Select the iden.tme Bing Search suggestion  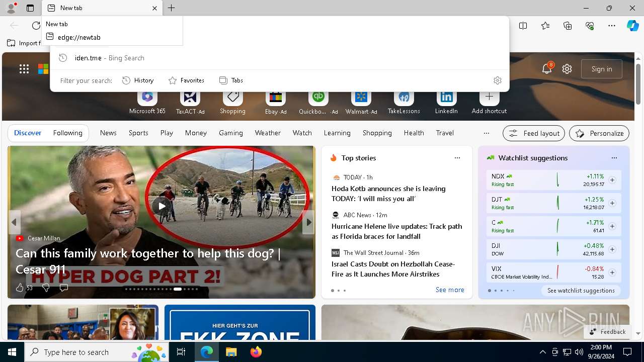point(279,58)
